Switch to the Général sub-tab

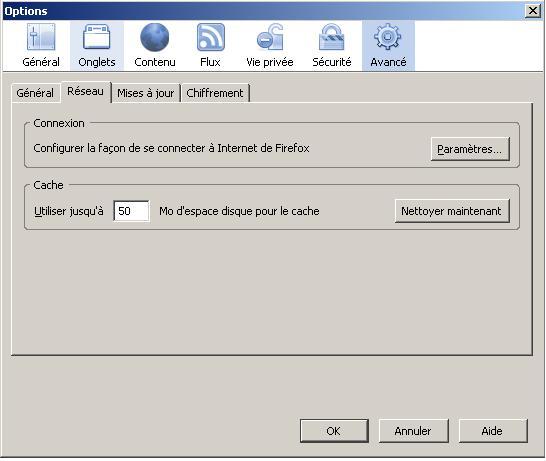[x=35, y=93]
